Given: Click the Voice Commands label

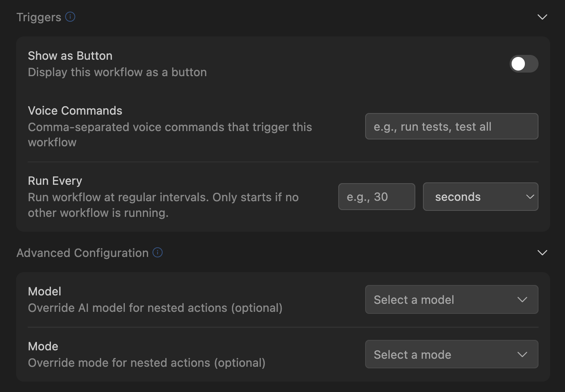Looking at the screenshot, I should [75, 111].
